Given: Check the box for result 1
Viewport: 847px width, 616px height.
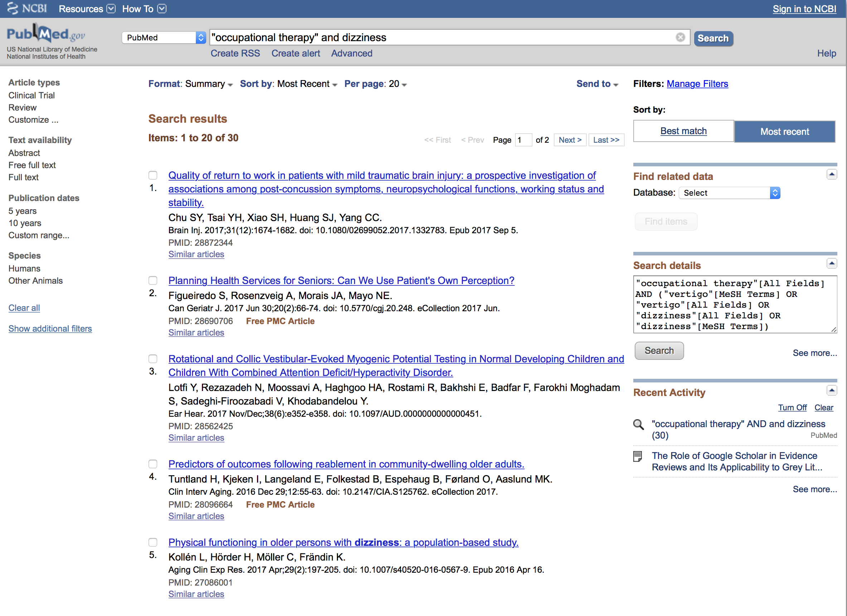Looking at the screenshot, I should click(x=153, y=175).
